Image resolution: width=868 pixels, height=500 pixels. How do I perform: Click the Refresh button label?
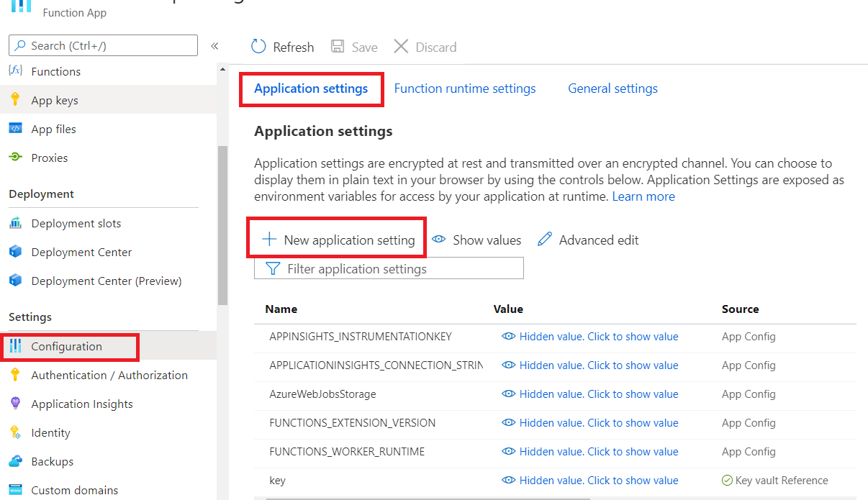pos(294,47)
